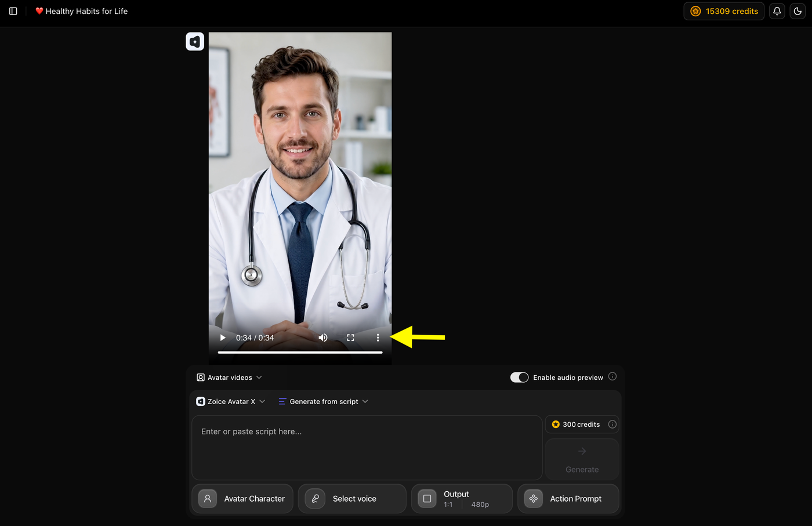This screenshot has width=812, height=526.
Task: Open Generate from script dropdown
Action: 323,401
